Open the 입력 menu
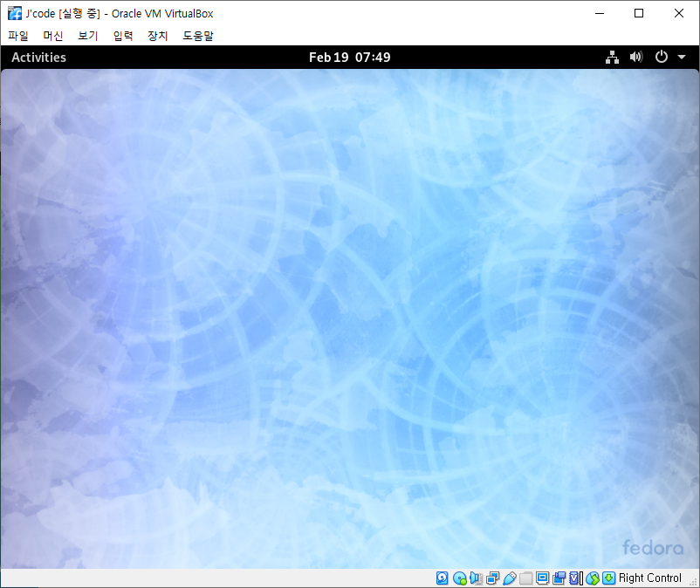The width and height of the screenshot is (700, 588). [x=123, y=36]
